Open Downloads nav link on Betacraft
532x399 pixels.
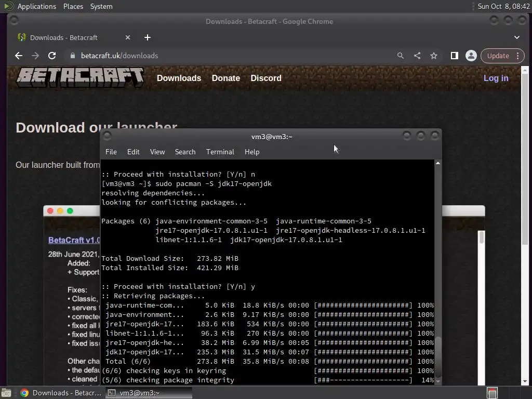pyautogui.click(x=179, y=78)
